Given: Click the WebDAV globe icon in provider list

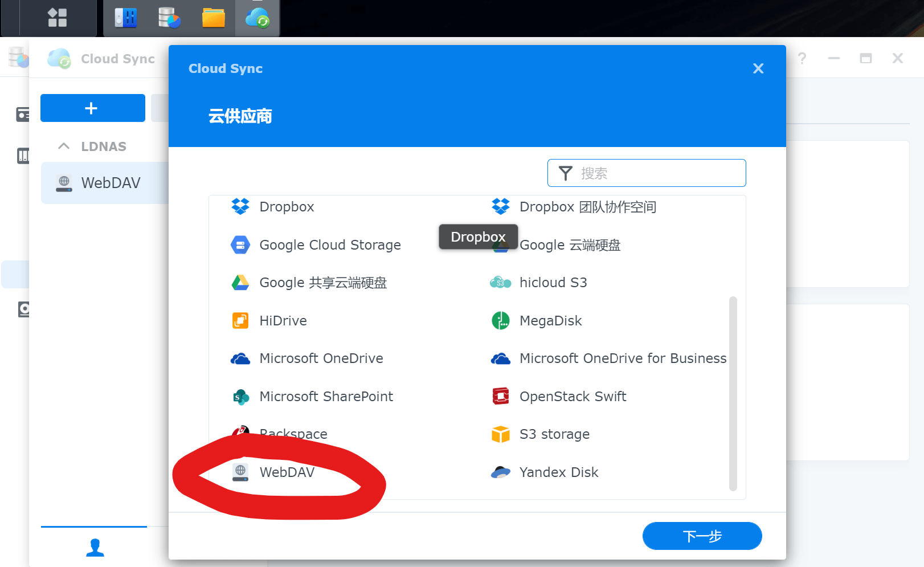Looking at the screenshot, I should pos(240,472).
